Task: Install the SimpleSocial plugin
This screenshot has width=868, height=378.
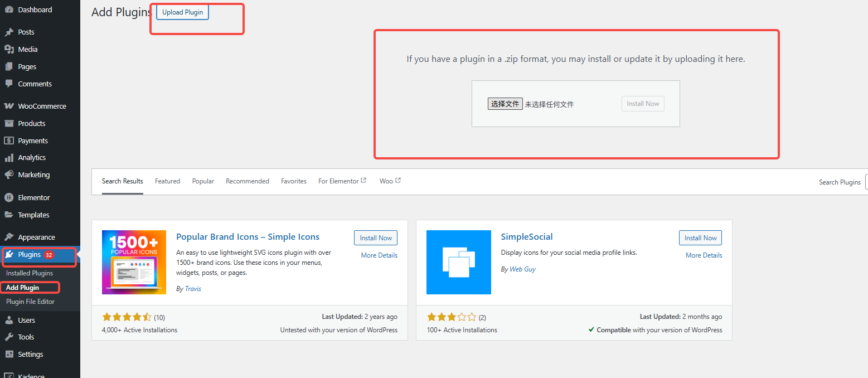Action: 700,238
